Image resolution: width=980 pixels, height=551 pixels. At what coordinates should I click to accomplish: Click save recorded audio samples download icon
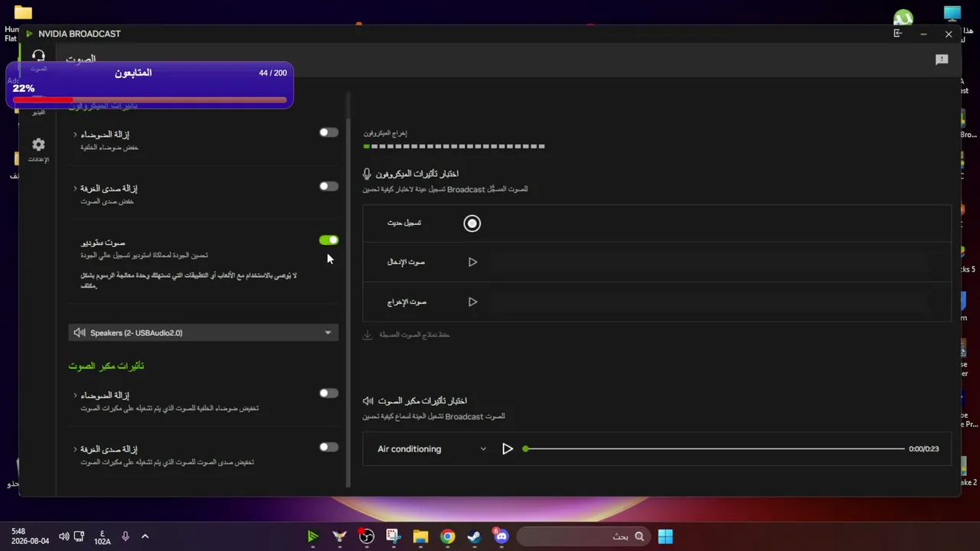[367, 335]
